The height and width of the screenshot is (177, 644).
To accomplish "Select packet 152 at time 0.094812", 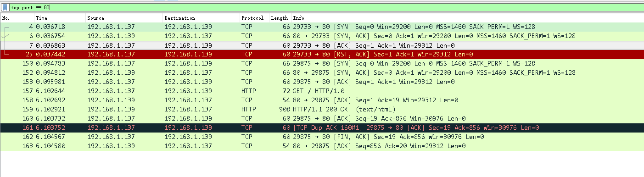I will [322, 72].
